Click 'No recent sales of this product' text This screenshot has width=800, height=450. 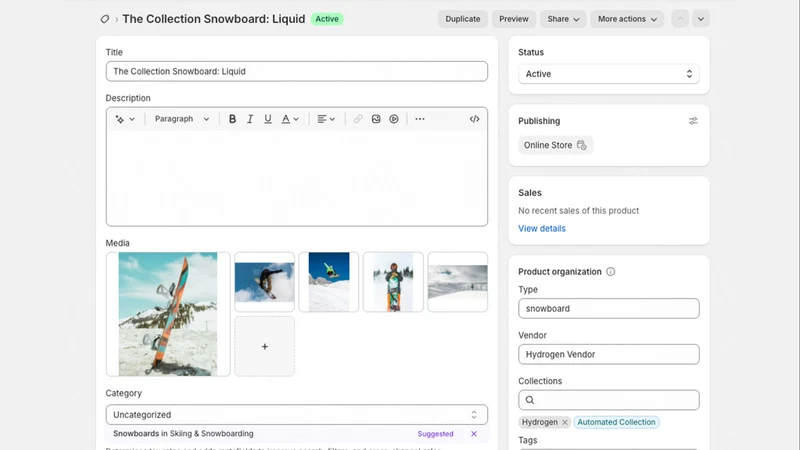click(579, 211)
